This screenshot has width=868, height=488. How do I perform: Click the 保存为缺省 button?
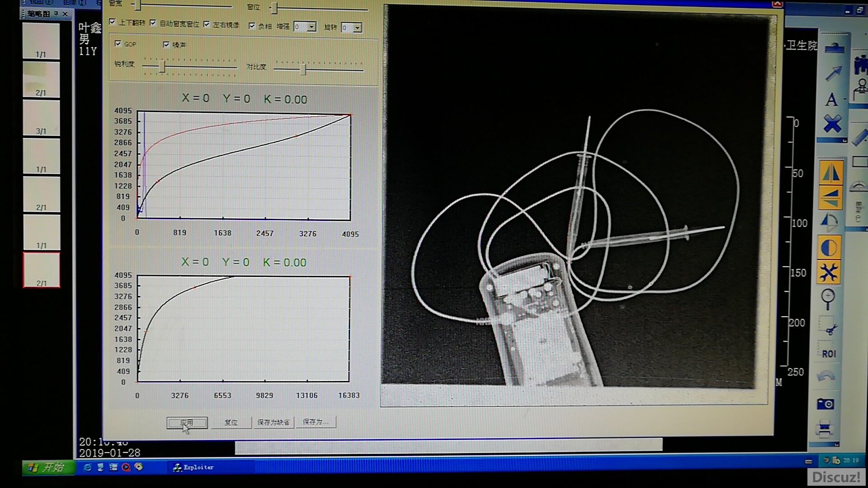click(x=273, y=422)
